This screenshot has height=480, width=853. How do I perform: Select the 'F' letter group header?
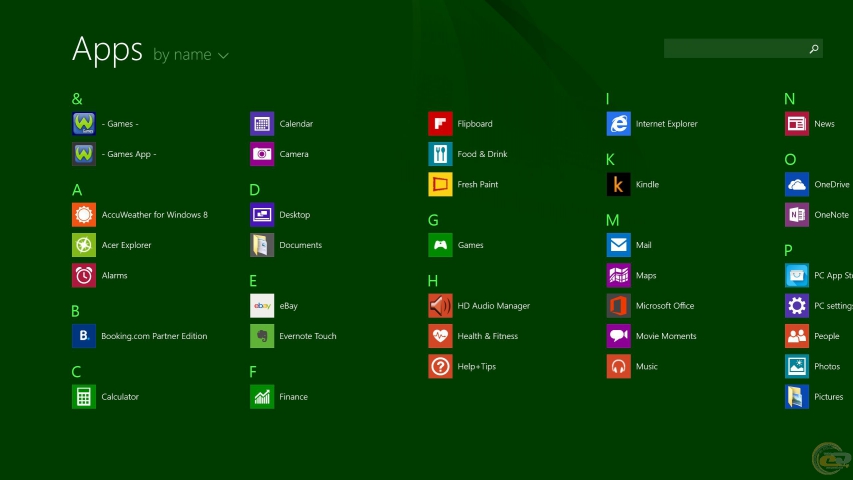(x=252, y=372)
